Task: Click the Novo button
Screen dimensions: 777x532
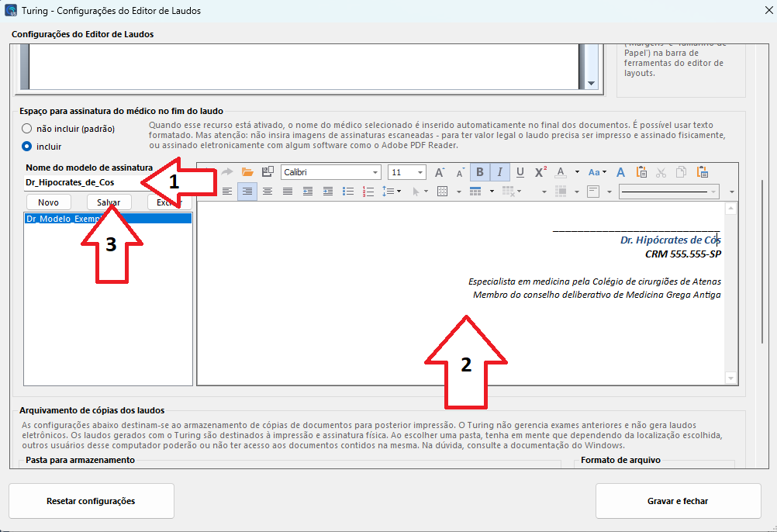Action: pos(48,202)
